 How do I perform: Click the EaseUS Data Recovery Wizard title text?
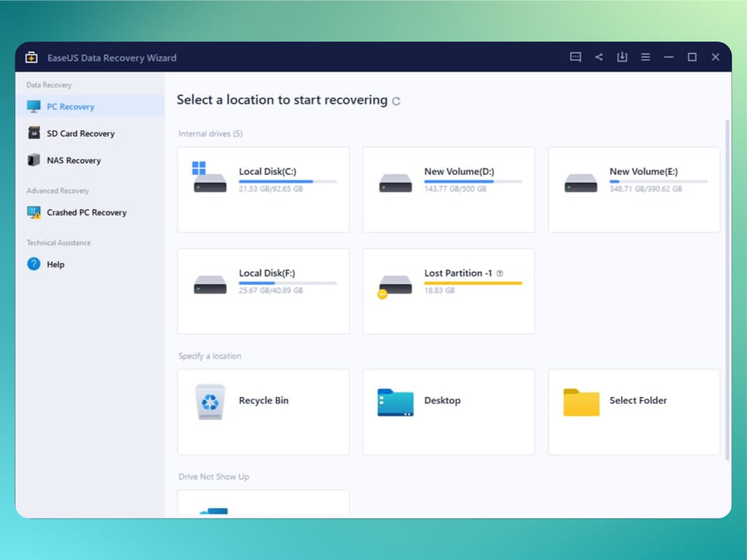point(112,57)
